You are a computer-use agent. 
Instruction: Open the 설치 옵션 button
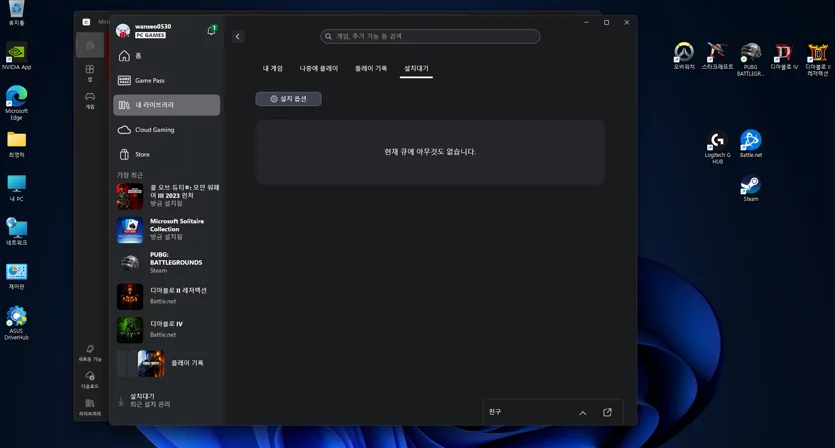[288, 99]
